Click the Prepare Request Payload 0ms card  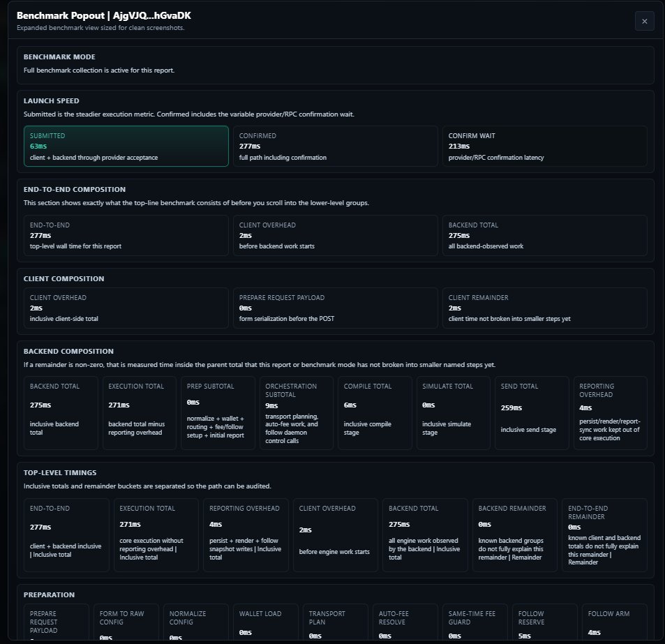(x=335, y=308)
